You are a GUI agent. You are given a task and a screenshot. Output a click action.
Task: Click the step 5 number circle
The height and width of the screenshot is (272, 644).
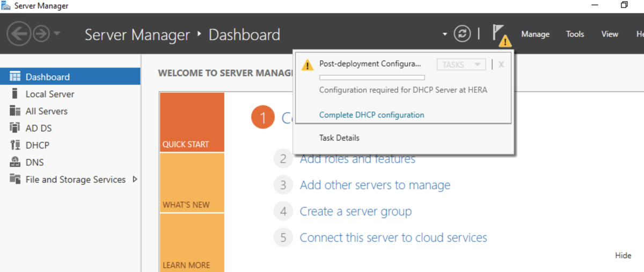(283, 238)
